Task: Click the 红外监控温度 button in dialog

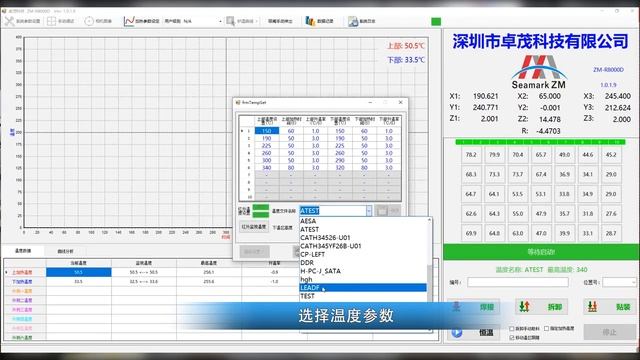Action: tap(253, 227)
